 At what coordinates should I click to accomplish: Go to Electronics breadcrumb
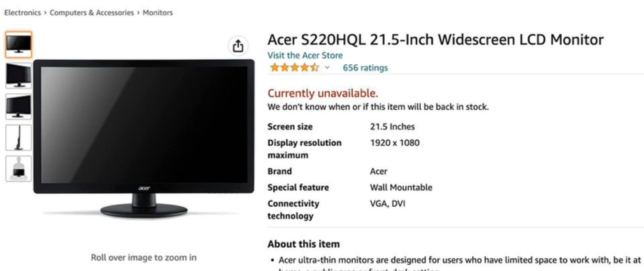click(22, 13)
